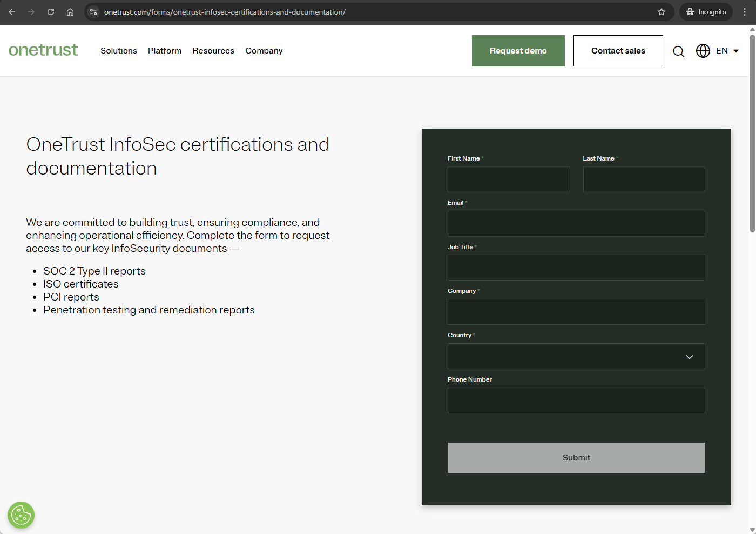Go to browser home page

70,12
